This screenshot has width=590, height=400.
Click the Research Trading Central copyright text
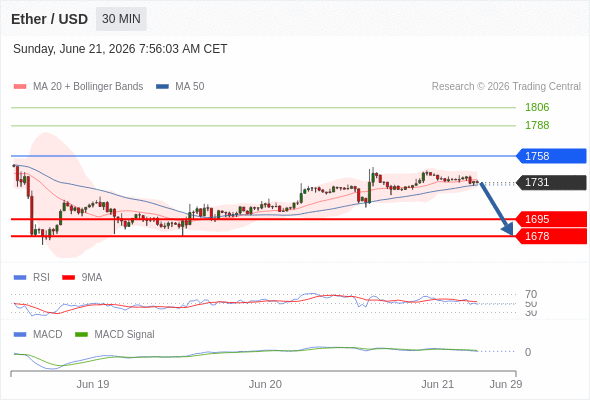(506, 87)
